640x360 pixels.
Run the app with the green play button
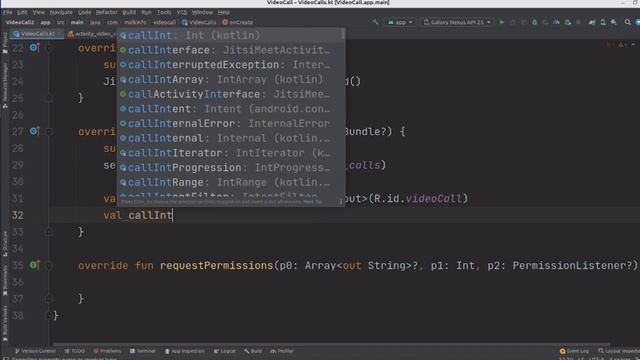[502, 22]
